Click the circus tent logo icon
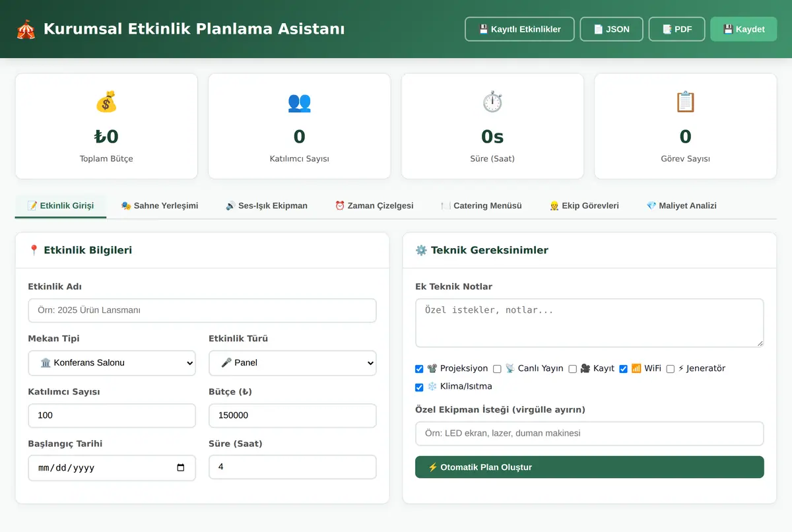792x532 pixels. (26, 29)
